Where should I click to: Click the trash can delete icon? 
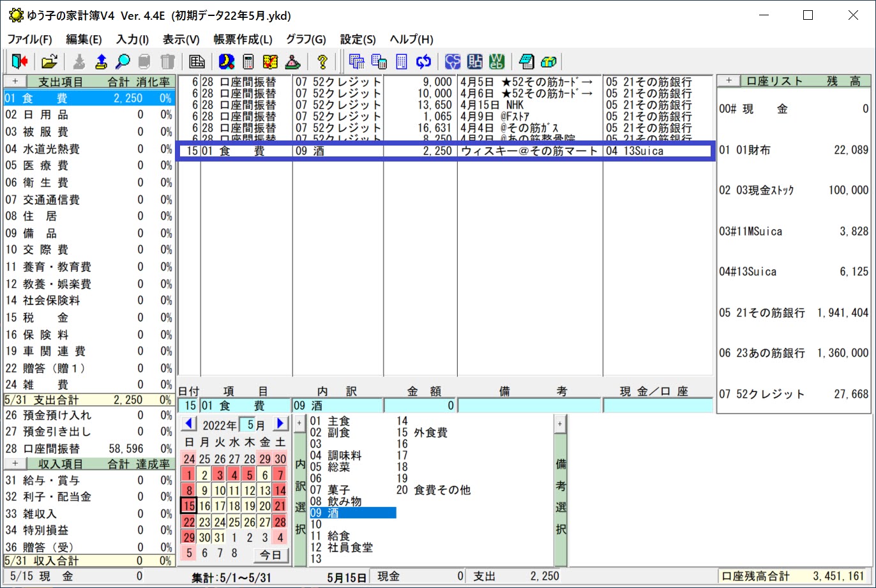[x=167, y=62]
